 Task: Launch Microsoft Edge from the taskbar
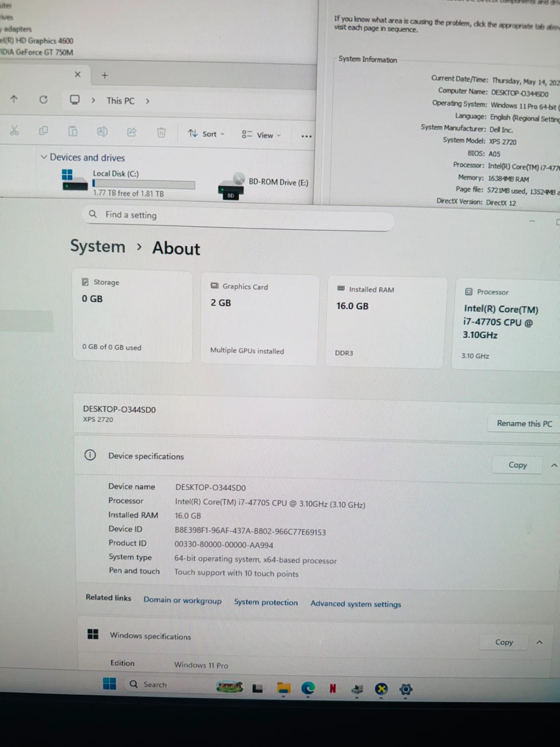[x=309, y=688]
